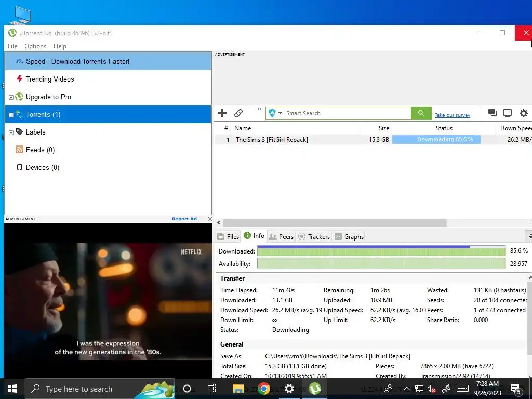Click the Feeds RSS icon

[x=20, y=149]
